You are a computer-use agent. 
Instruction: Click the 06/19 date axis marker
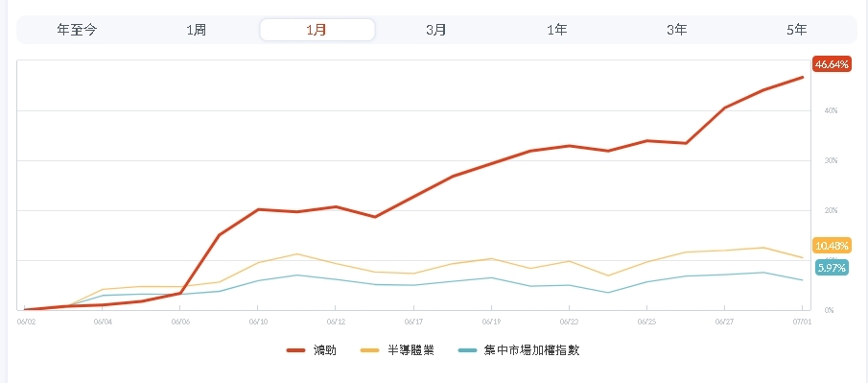(491, 321)
